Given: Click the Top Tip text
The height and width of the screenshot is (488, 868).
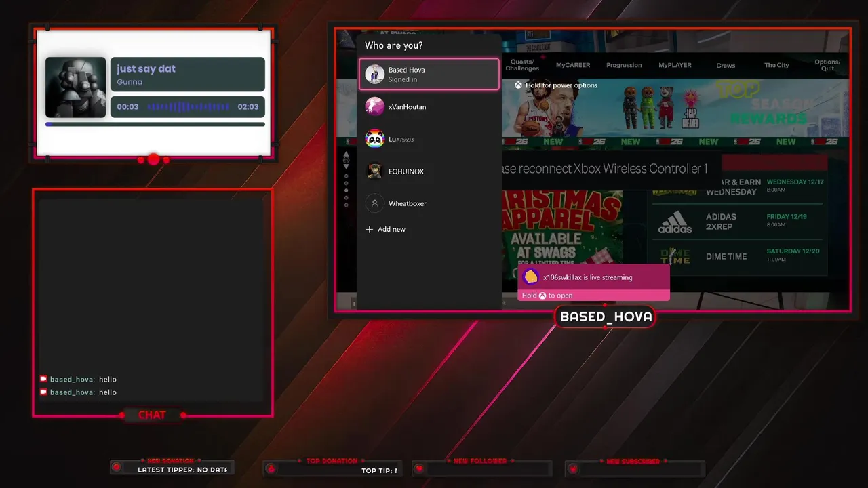Looking at the screenshot, I should point(379,470).
